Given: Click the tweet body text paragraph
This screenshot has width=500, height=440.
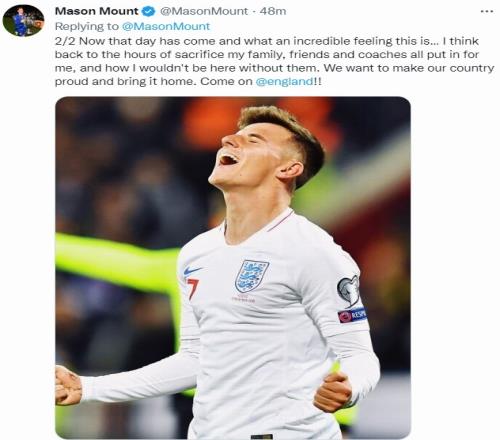Looking at the screenshot, I should pyautogui.click(x=274, y=61).
